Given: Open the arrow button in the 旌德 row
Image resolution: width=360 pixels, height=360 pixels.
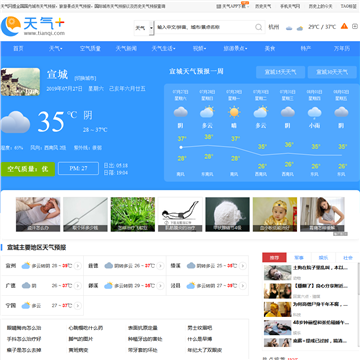Looking at the screenshot, I should click(160, 266).
